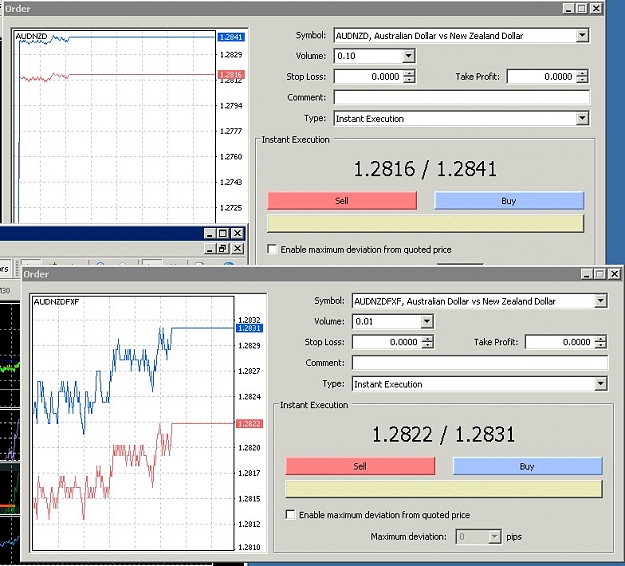Click Stop Loss field in AUDNZD window

(x=368, y=77)
